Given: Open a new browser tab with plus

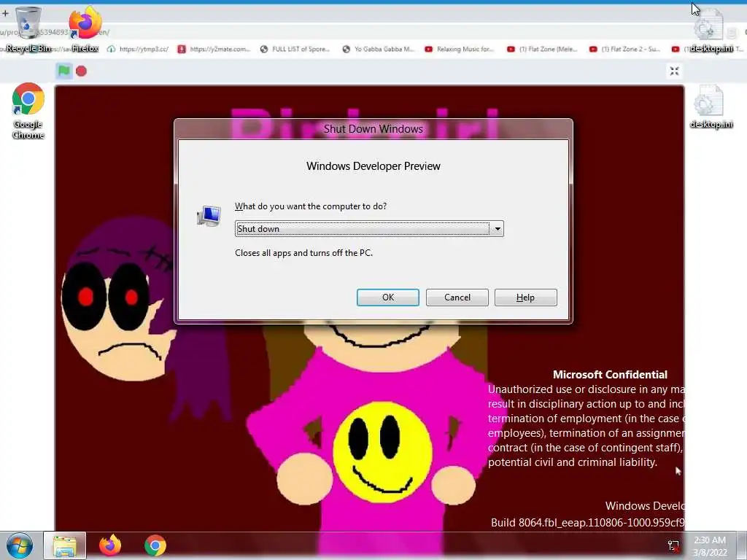Looking at the screenshot, I should (5, 13).
